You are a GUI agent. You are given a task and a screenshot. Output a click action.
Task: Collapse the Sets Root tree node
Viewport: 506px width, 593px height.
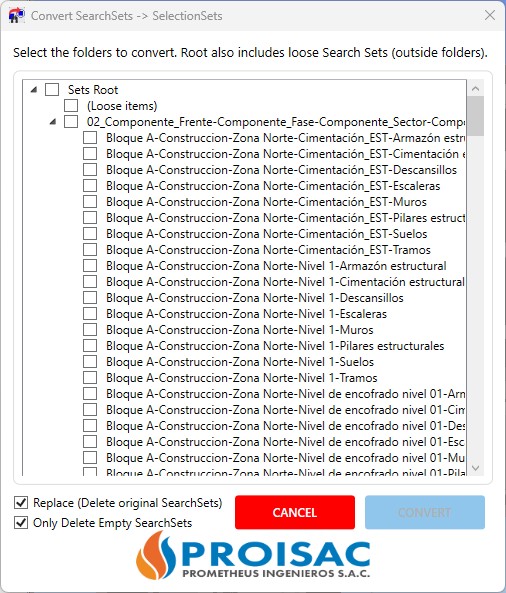pos(34,90)
